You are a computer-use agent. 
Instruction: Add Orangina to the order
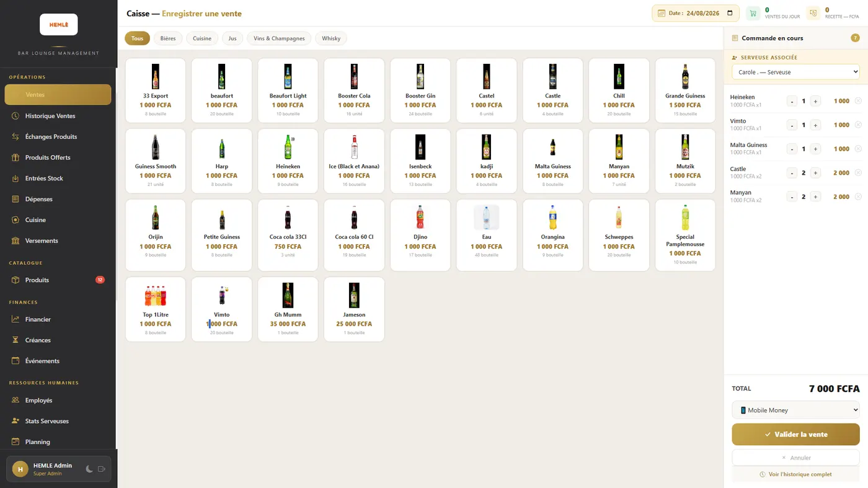[x=552, y=235]
